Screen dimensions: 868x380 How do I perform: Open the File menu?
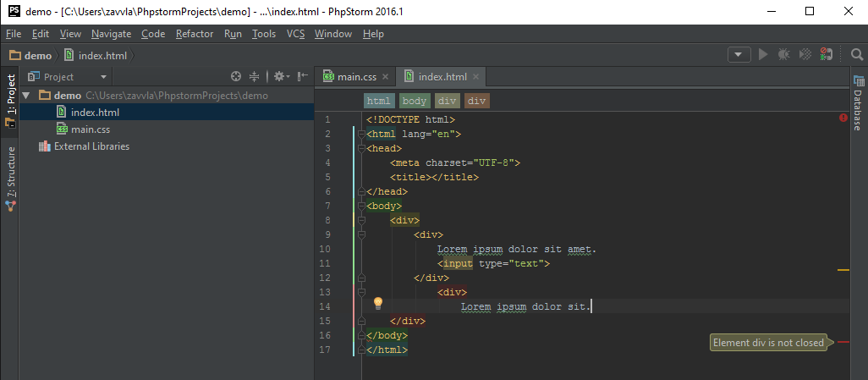tap(14, 34)
